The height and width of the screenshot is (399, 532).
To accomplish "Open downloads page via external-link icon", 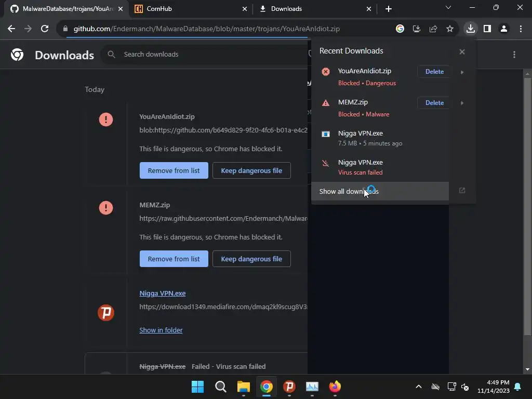I will click(462, 191).
